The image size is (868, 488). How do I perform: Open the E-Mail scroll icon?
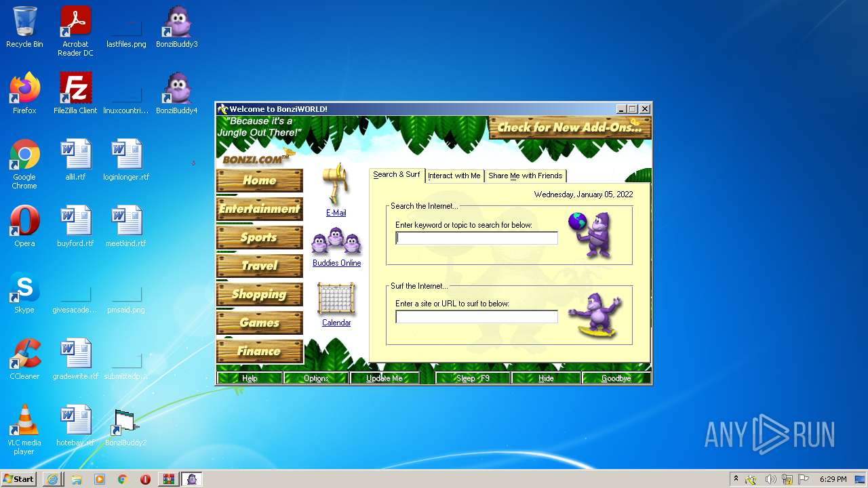[336, 184]
